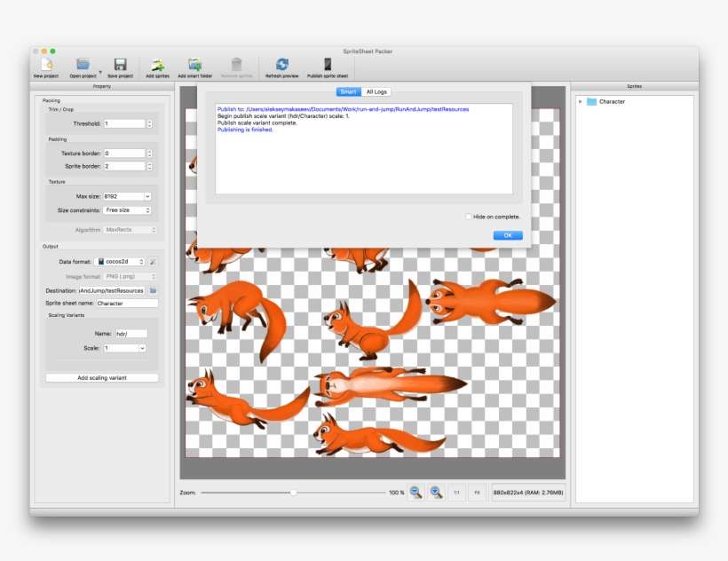Open project via toolbar folder icon
The height and width of the screenshot is (561, 728).
coord(83,64)
